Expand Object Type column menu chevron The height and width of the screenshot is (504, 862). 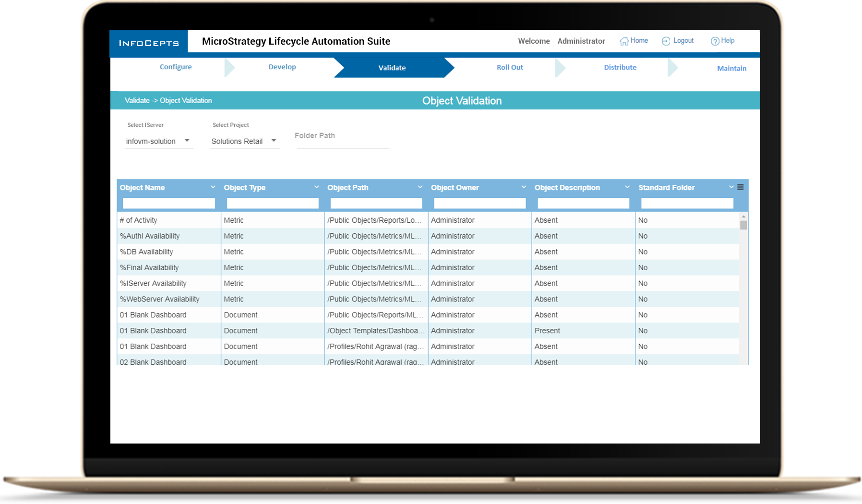pyautogui.click(x=316, y=187)
